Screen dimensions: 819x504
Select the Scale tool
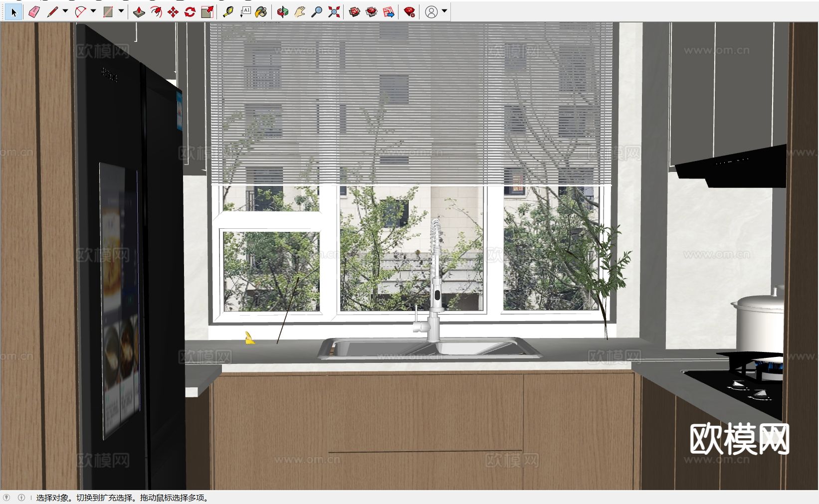207,12
